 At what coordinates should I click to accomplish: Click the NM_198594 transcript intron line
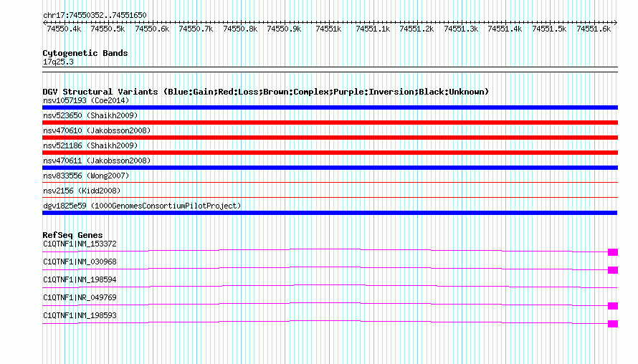(x=330, y=285)
